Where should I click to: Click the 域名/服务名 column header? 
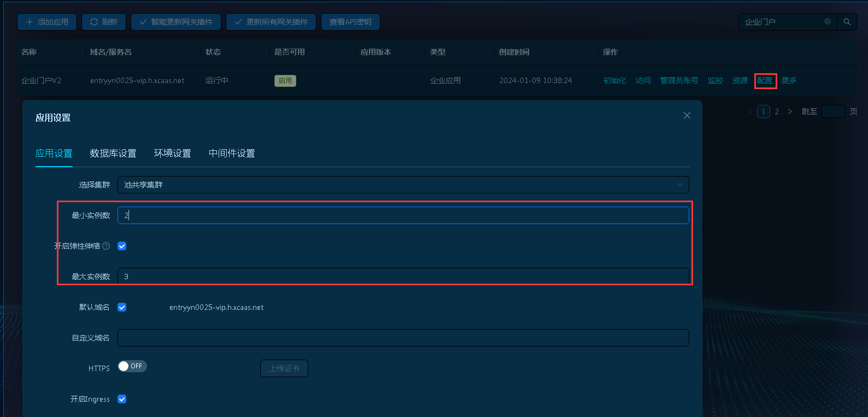click(x=111, y=52)
